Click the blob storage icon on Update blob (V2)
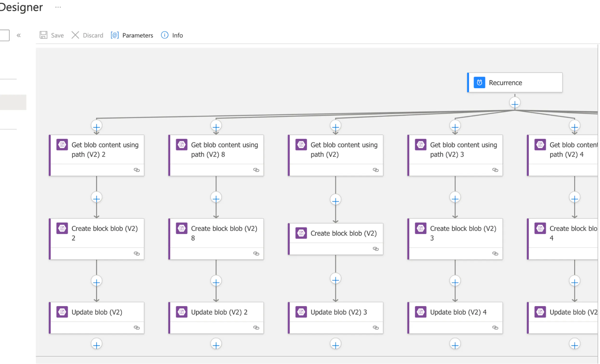 [x=62, y=312]
